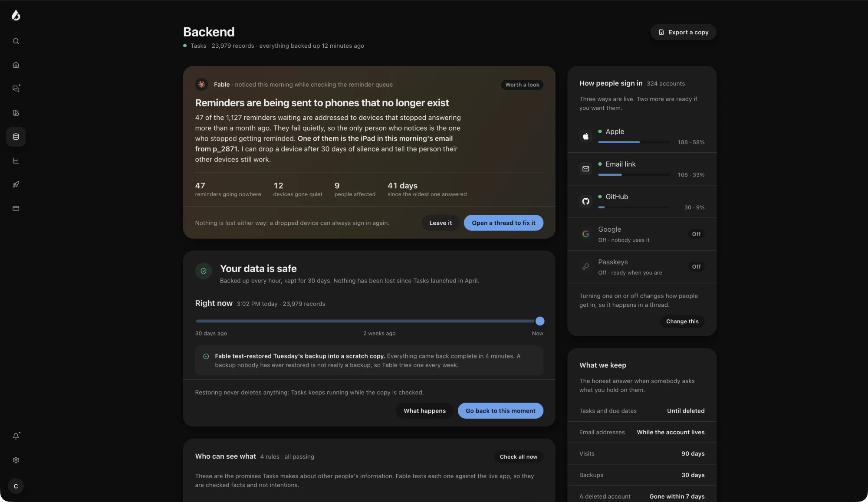
Task: Click the shield icon beside Your data is safe
Action: click(x=203, y=271)
